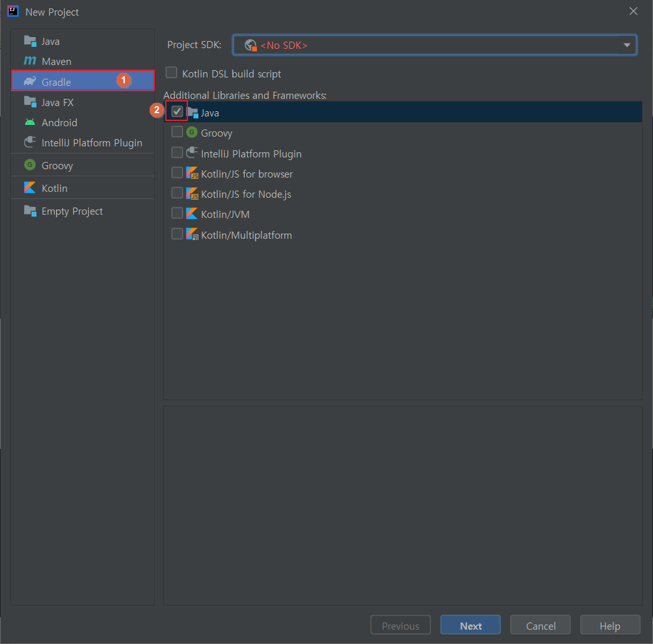Click the 'Kotlin/JS for browser' label text
This screenshot has height=644, width=653.
247,174
